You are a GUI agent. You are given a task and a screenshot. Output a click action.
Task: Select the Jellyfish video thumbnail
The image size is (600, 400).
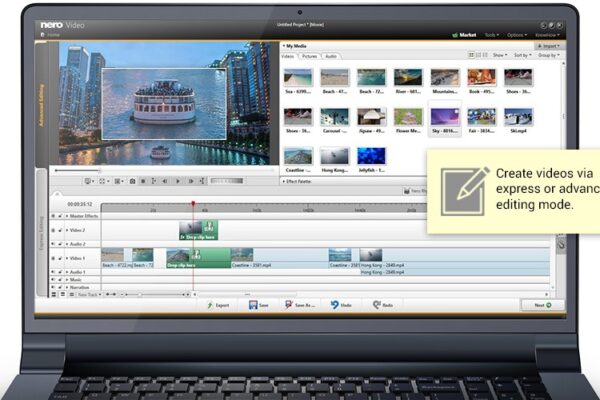pos(371,156)
